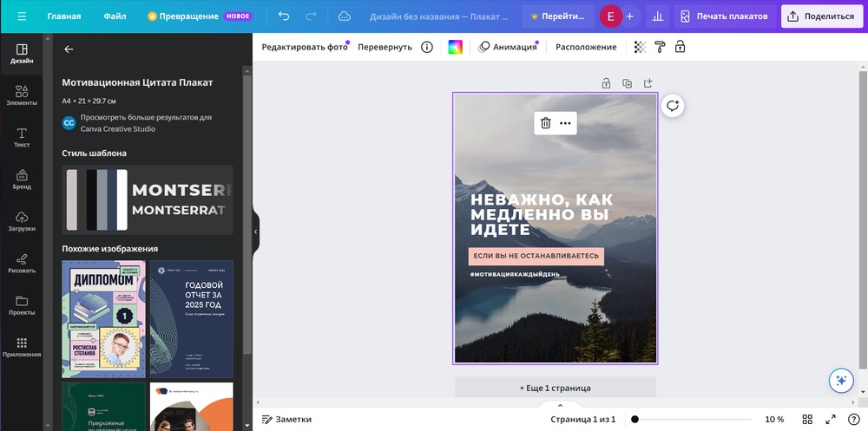Open the Canva magic assistant button
Image resolution: width=868 pixels, height=431 pixels.
(x=841, y=381)
